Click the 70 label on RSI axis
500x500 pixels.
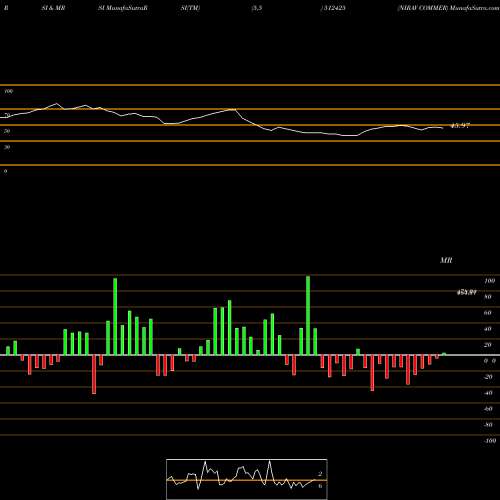pos(7,115)
